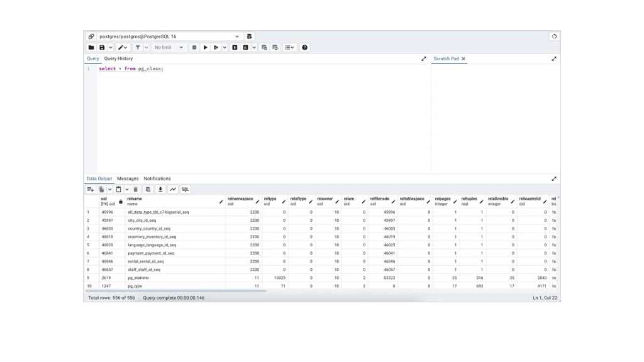Click the SQL button in results toolbar
This screenshot has width=644, height=362.
[186, 189]
